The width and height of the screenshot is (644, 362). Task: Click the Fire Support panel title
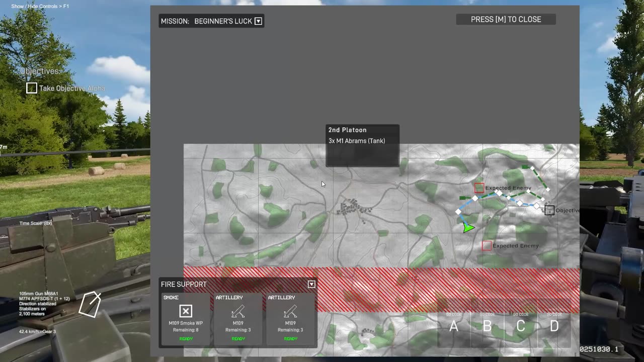[184, 285]
